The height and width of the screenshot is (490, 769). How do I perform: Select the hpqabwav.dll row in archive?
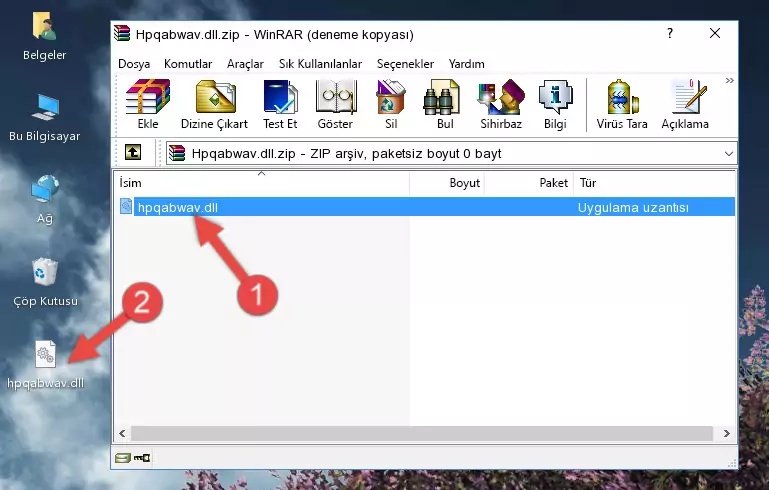425,207
